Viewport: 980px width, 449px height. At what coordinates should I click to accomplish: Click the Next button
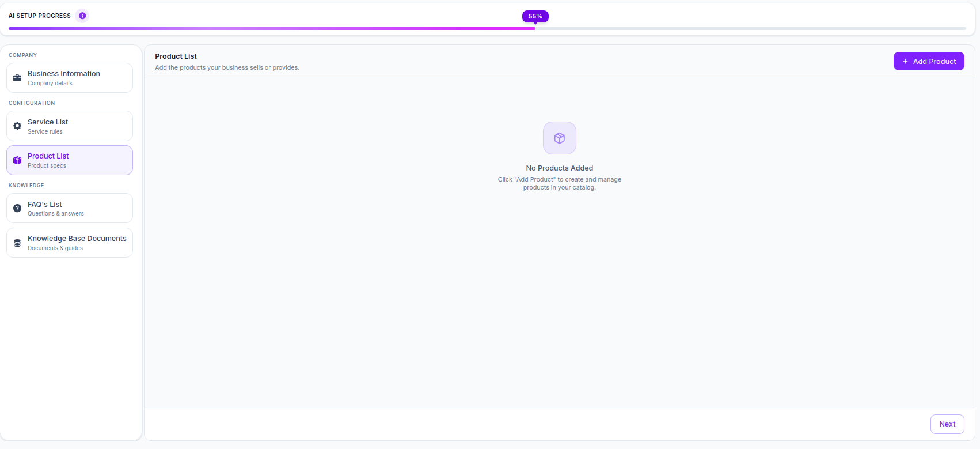(x=947, y=424)
